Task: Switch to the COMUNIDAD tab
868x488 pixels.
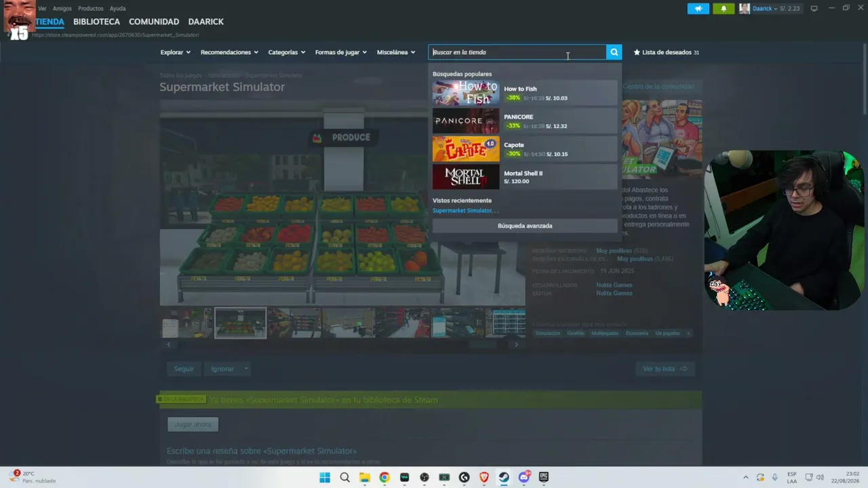Action: tap(154, 22)
